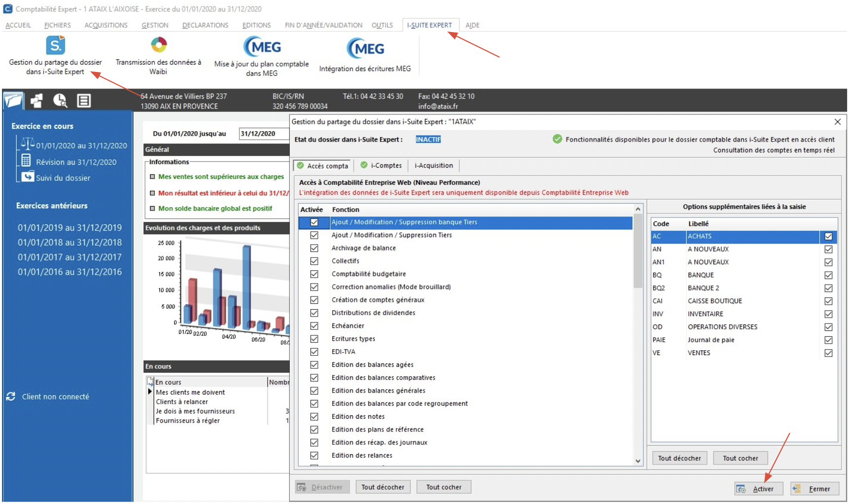Open exercice 01/01/2019 au 31/12/2019
The width and height of the screenshot is (851, 504).
pyautogui.click(x=70, y=228)
